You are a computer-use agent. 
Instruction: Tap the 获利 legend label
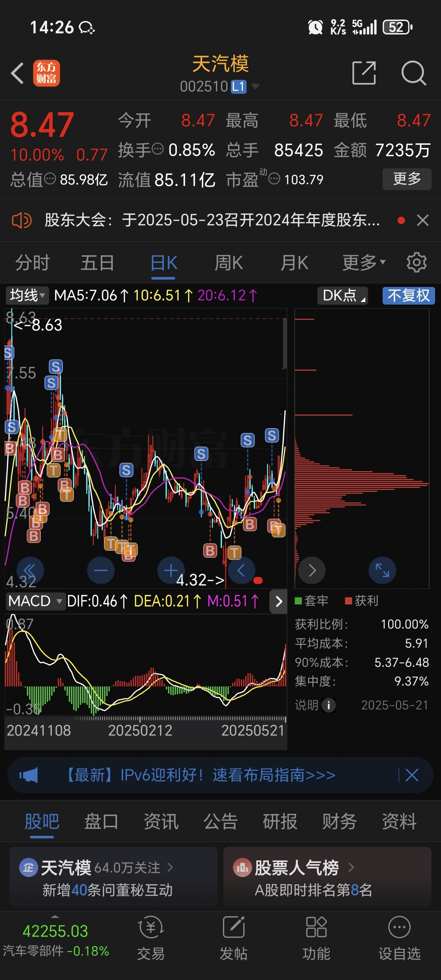click(362, 601)
